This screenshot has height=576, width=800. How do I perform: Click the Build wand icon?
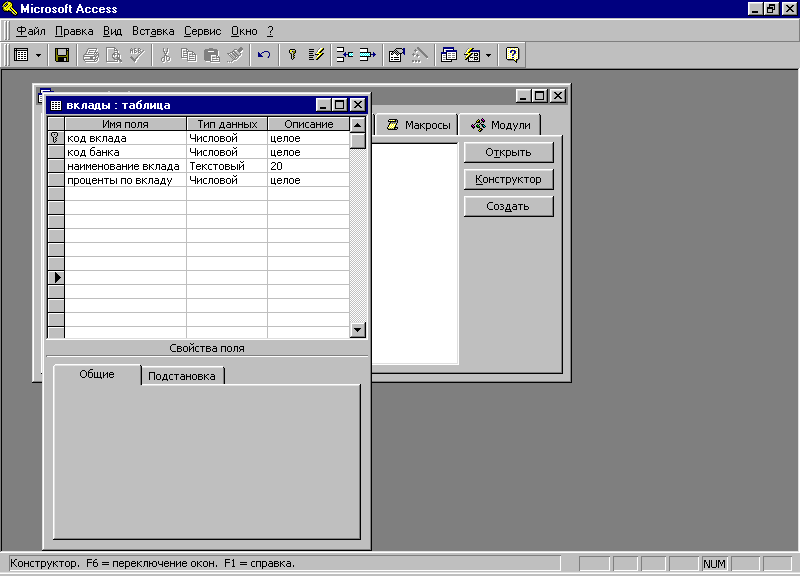[419, 55]
